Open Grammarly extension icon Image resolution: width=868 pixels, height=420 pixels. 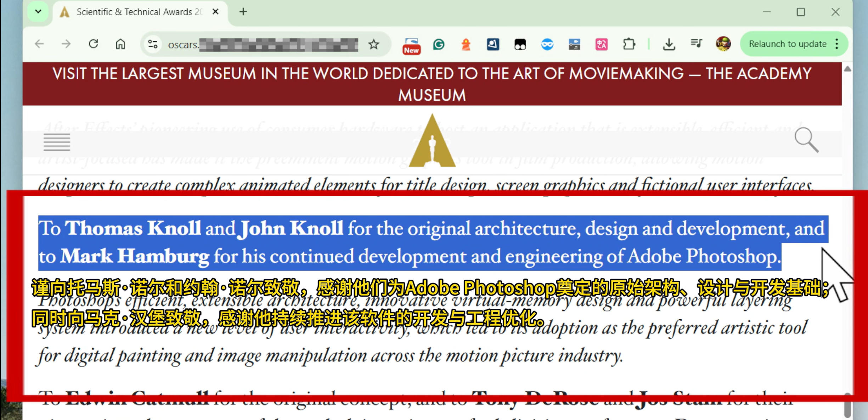tap(439, 44)
